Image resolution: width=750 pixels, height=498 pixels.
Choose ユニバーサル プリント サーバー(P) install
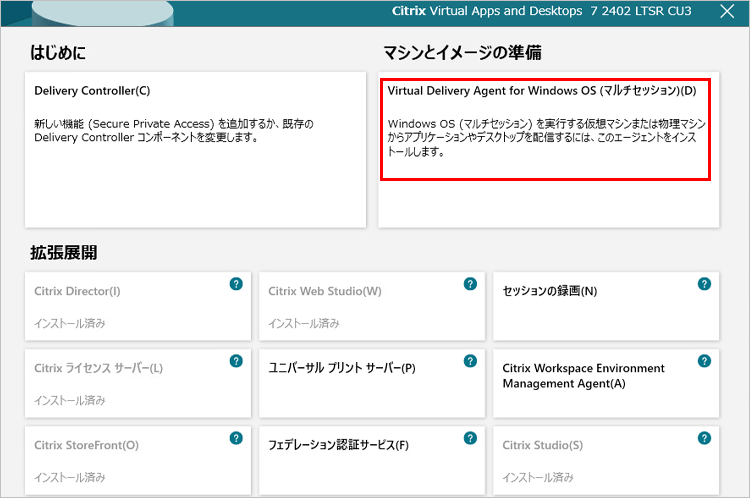click(x=371, y=383)
